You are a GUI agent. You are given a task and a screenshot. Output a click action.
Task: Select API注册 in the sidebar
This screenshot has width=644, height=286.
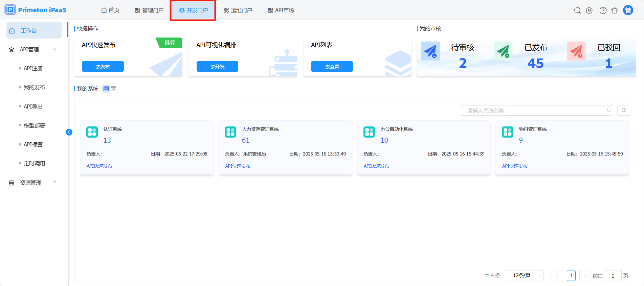33,68
